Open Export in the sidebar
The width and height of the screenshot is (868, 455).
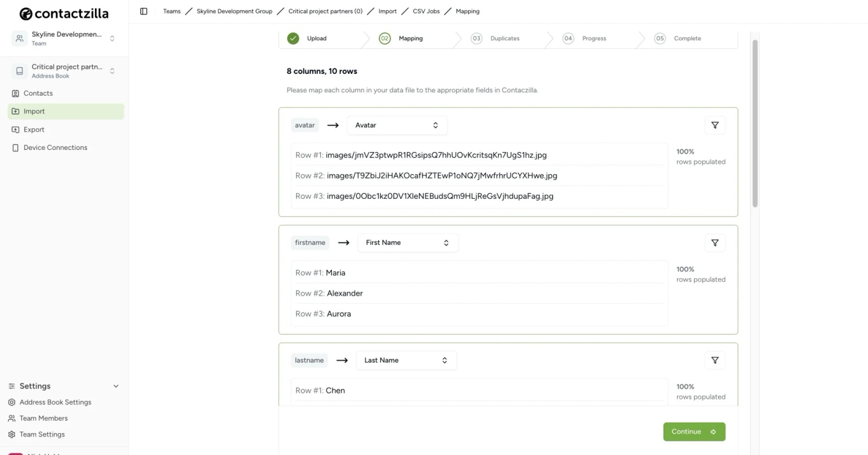(x=66, y=130)
